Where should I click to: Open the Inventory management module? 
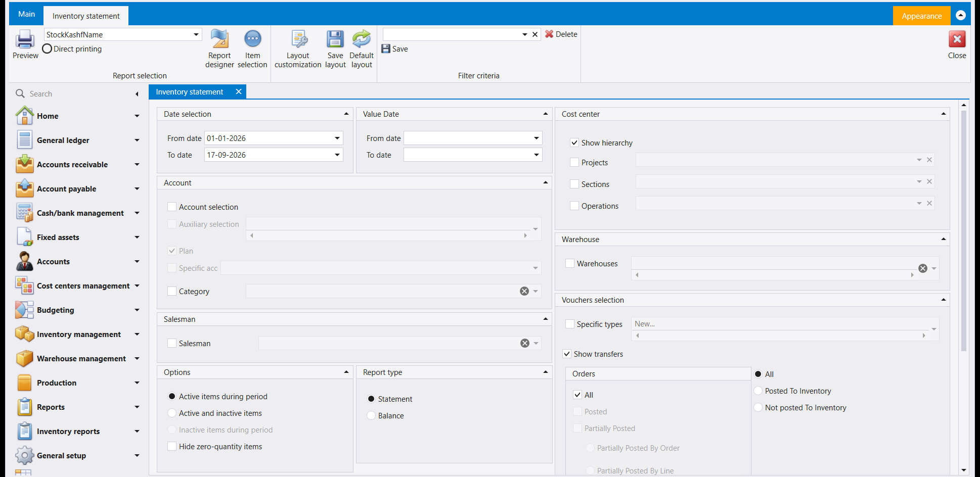tap(78, 335)
